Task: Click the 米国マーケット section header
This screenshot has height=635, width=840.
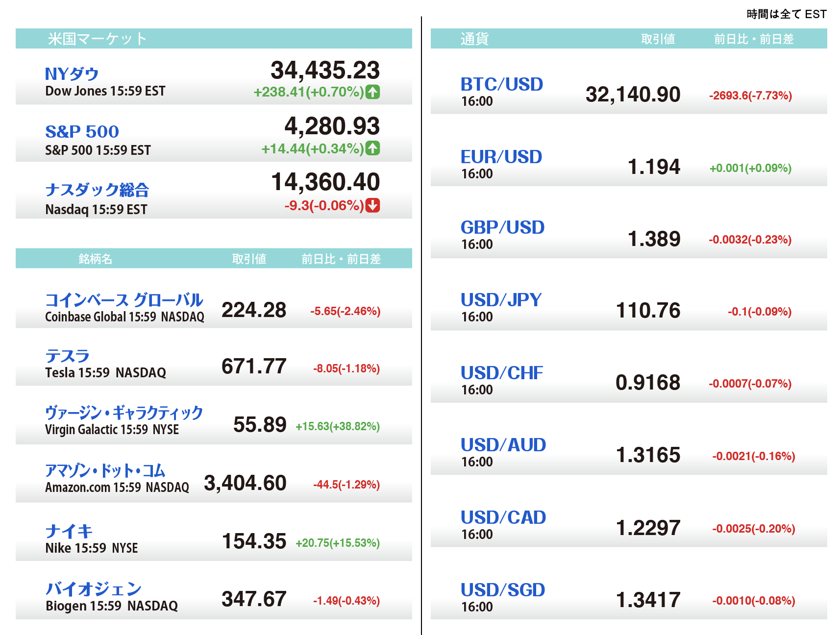Action: (x=97, y=39)
